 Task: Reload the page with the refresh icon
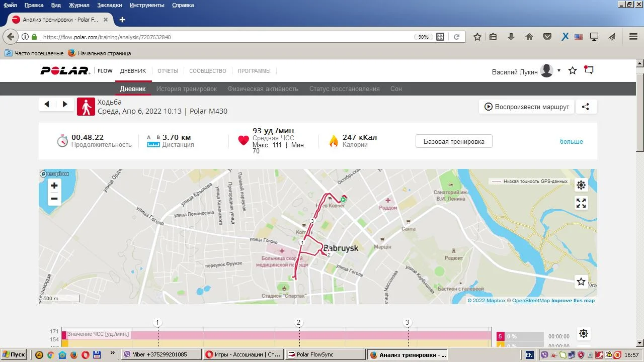point(456,37)
